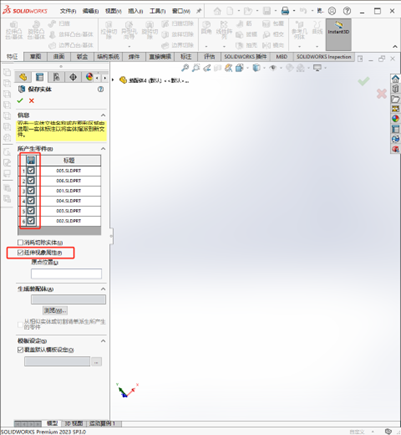Screen dimensions: 401x435
Task: Click Browse button under Create Assembly
Action: click(x=55, y=311)
